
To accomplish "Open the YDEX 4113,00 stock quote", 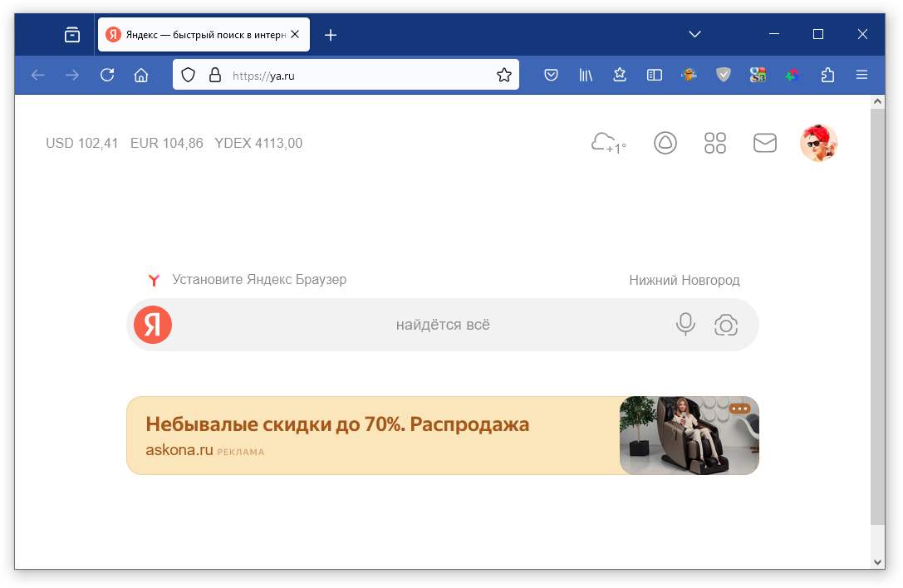I will coord(258,144).
